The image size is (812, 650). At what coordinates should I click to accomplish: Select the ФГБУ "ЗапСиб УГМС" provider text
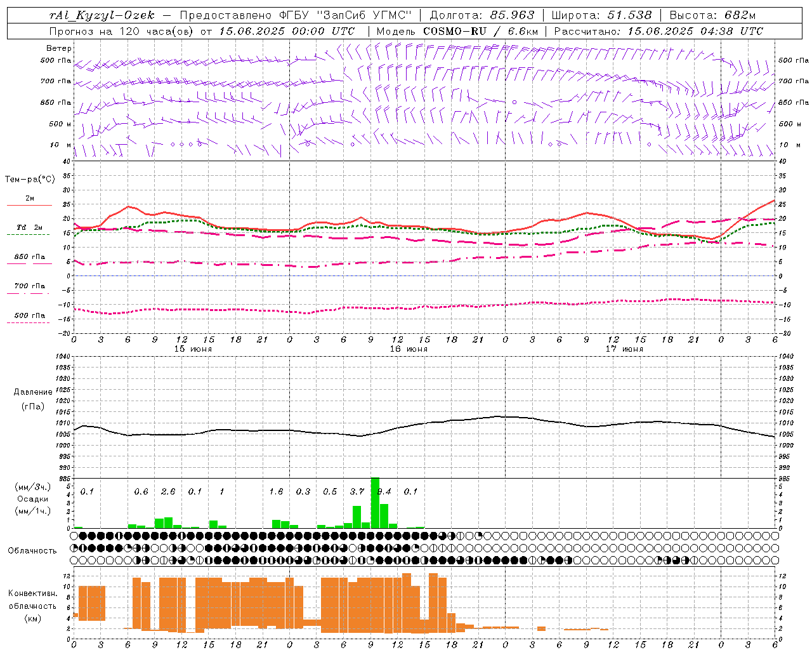click(x=344, y=15)
